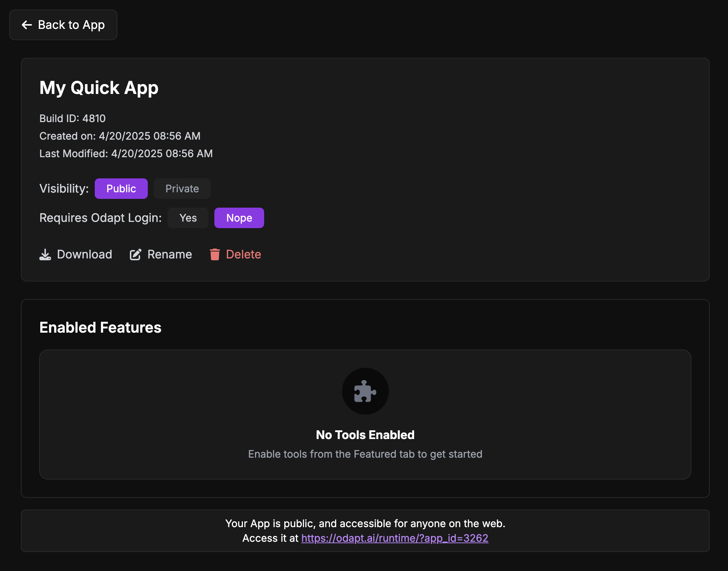Open the odapt.ai runtime app link
Screen dimensions: 728x571
click(394, 538)
